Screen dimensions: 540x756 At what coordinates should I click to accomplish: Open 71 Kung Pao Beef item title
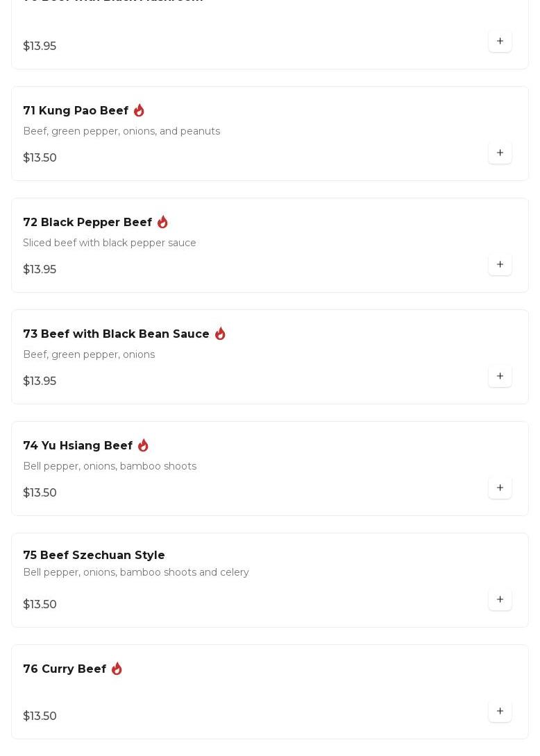[76, 111]
